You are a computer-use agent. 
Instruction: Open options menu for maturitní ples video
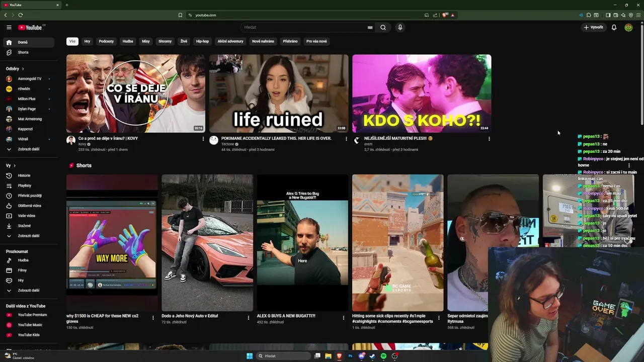tap(489, 139)
